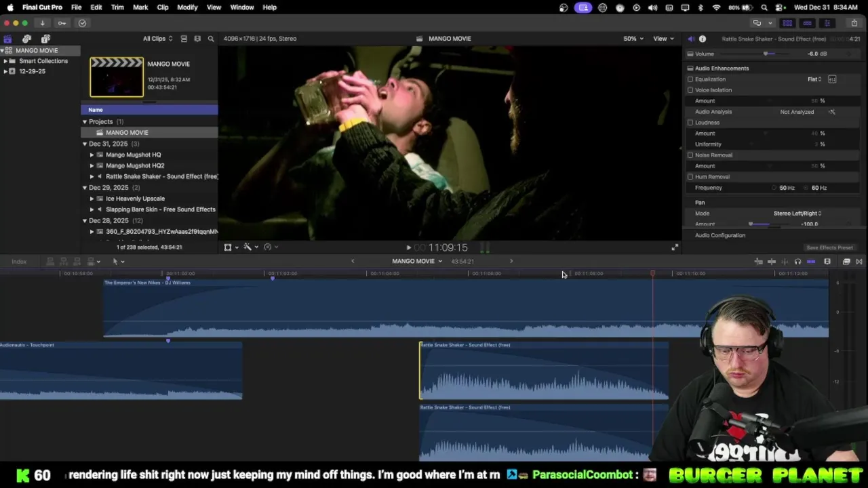Expand the viewer to full screen
The height and width of the screenshot is (488, 868).
click(675, 247)
